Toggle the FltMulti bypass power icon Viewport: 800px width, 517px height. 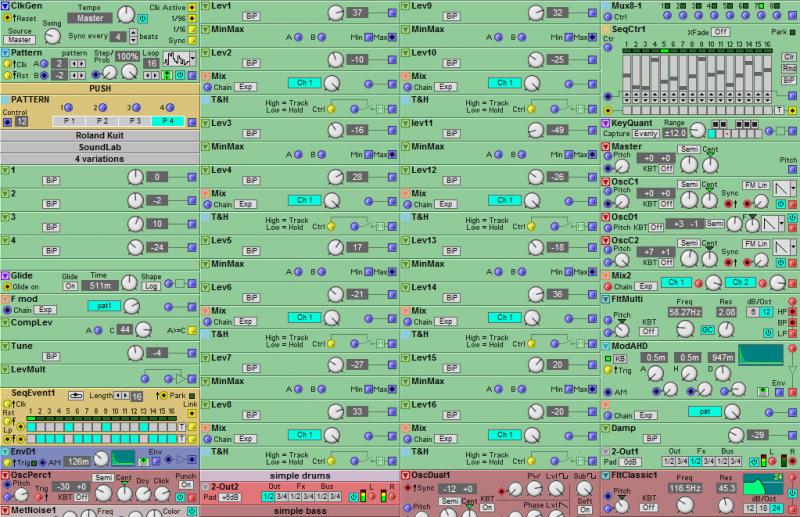pyautogui.click(x=768, y=333)
